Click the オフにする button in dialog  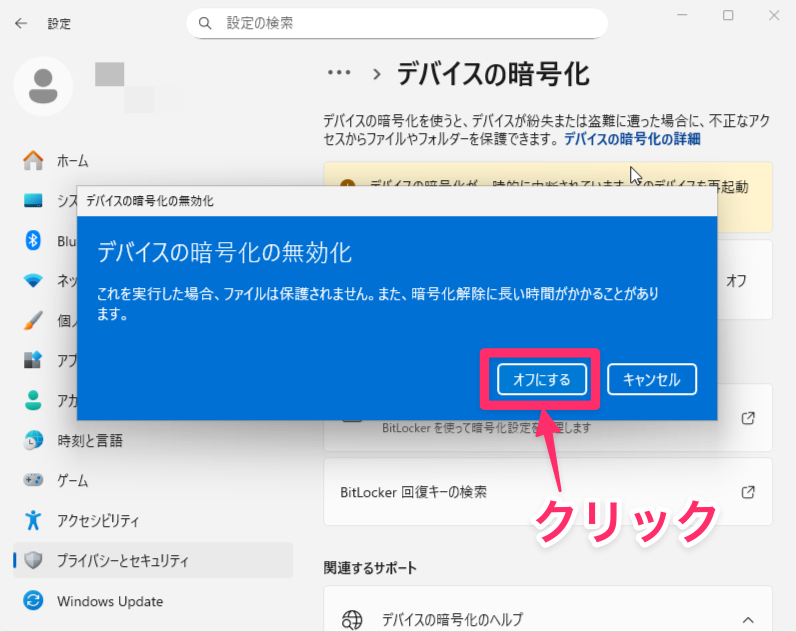(540, 379)
